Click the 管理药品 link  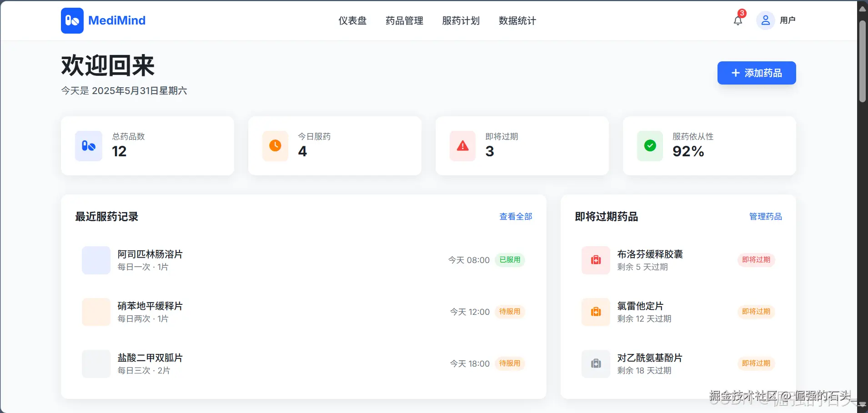[765, 216]
